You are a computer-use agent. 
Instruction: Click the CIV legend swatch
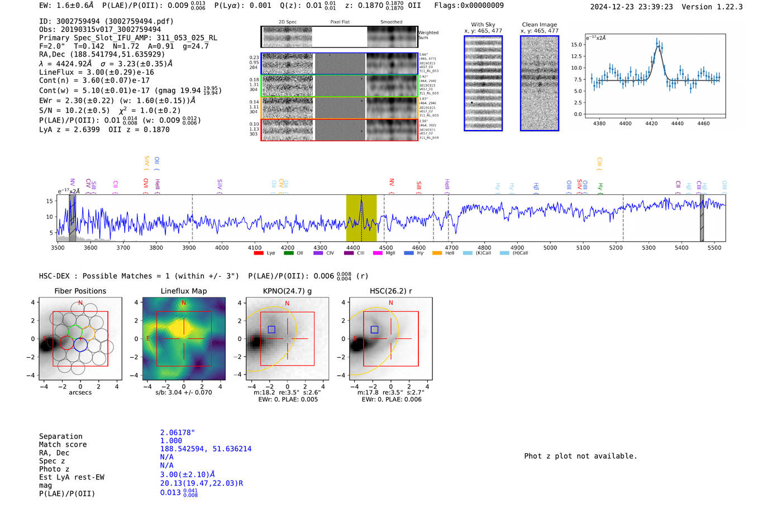pos(318,253)
